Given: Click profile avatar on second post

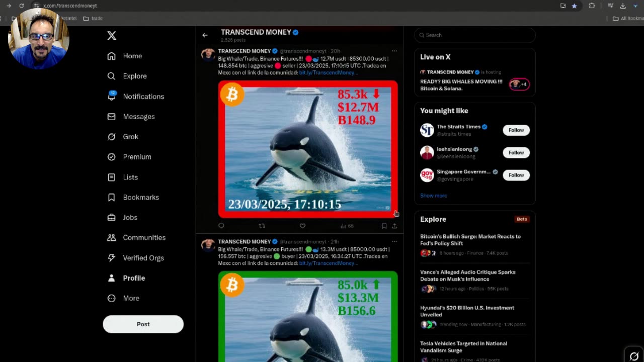Looking at the screenshot, I should tap(208, 245).
